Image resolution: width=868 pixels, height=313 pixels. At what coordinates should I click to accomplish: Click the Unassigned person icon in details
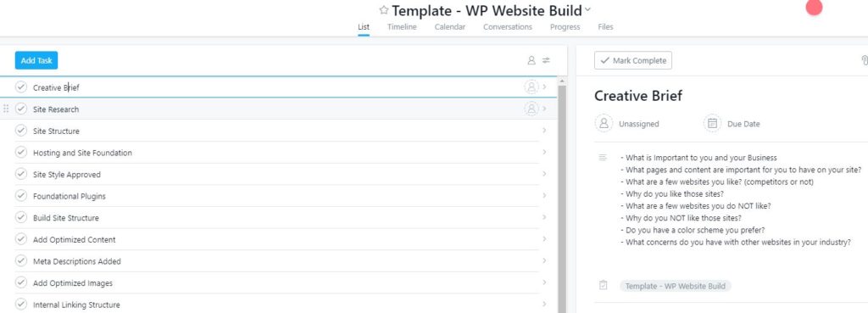[x=604, y=124]
